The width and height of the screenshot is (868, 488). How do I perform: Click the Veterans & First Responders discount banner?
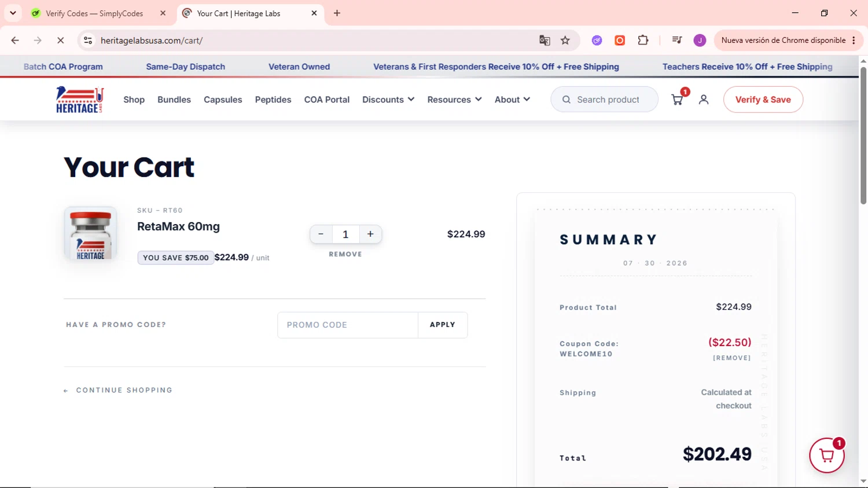496,67
